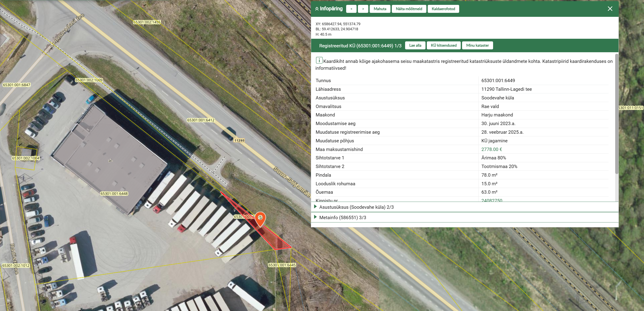Open Kinnistu nr 24082750 link
The width and height of the screenshot is (644, 311).
pyautogui.click(x=491, y=200)
